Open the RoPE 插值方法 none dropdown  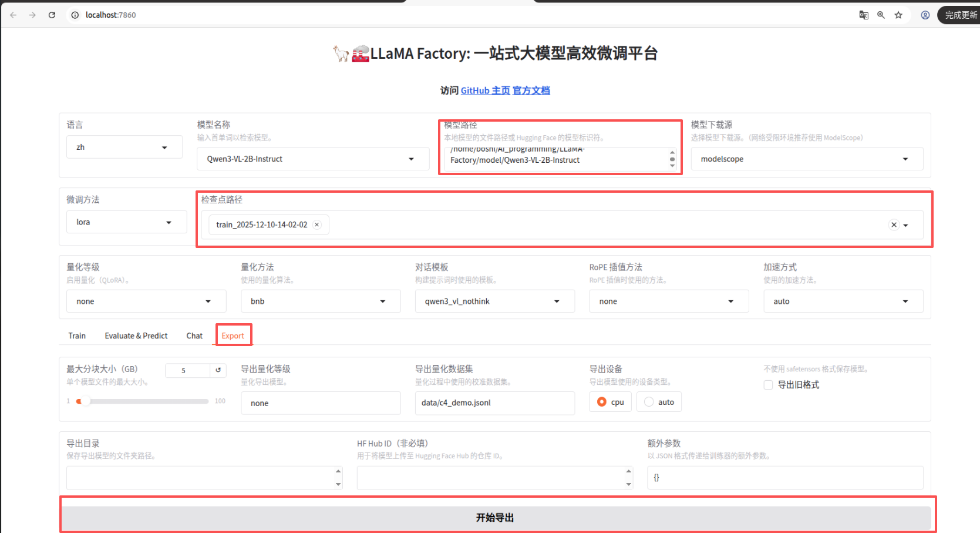pyautogui.click(x=669, y=301)
